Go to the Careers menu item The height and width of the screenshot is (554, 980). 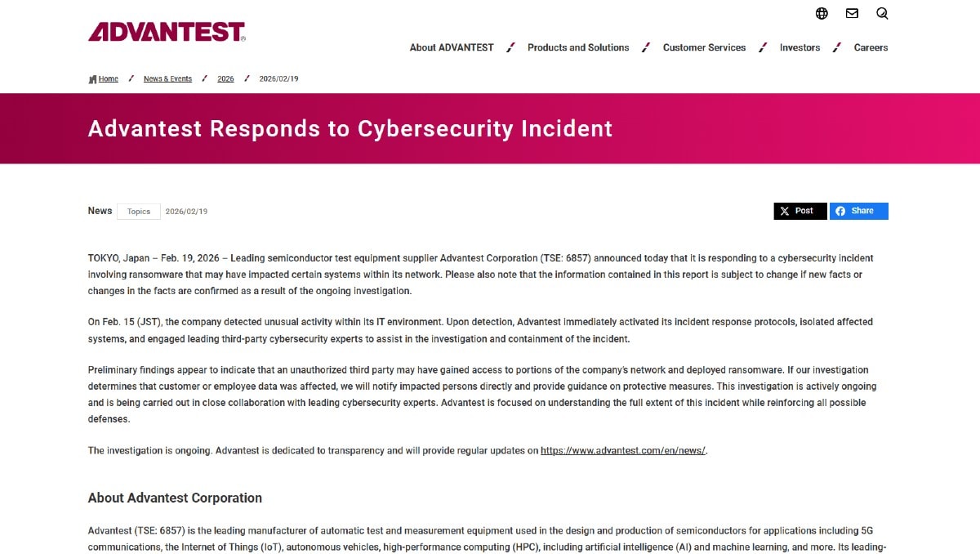pyautogui.click(x=871, y=47)
